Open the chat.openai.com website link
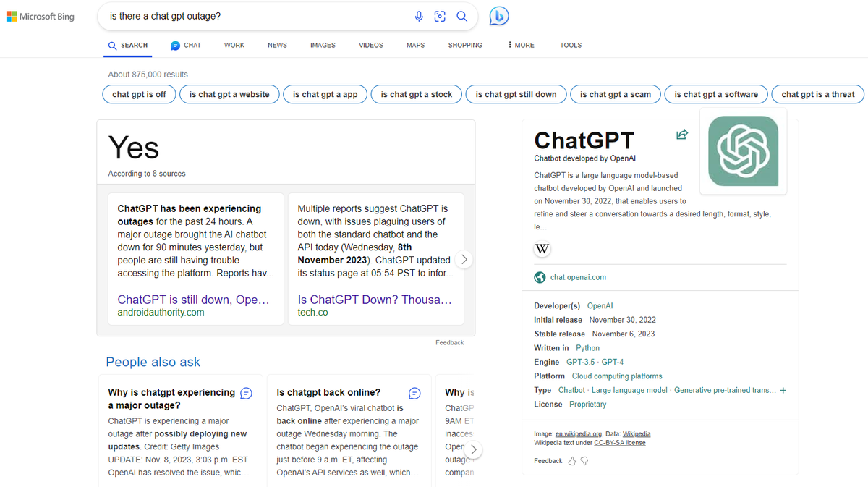 [x=578, y=277]
